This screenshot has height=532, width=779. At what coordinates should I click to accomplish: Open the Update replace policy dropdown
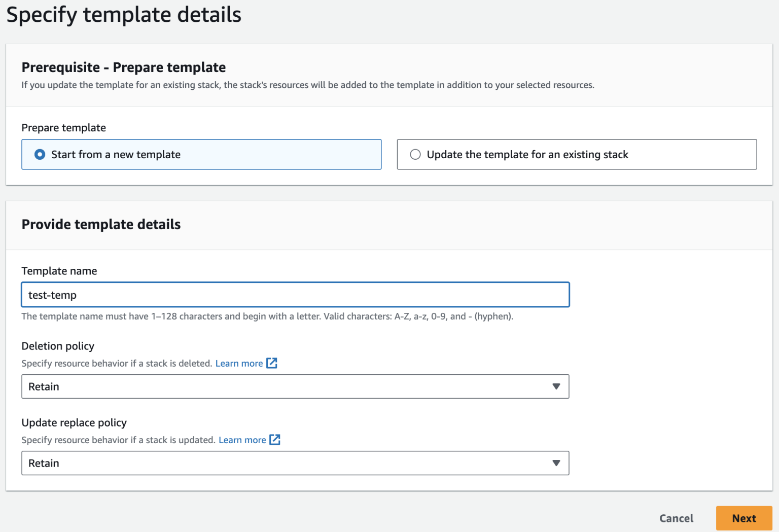coord(295,463)
